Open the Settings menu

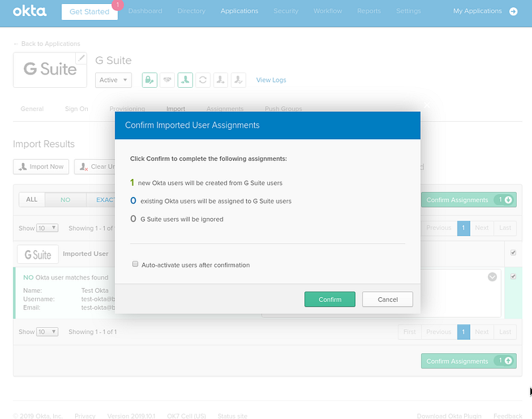coord(408,11)
